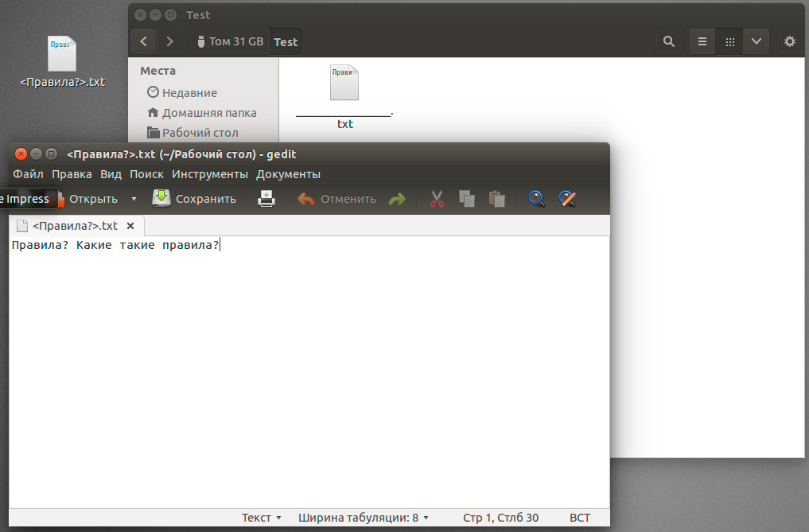Open the Документы menu
This screenshot has width=809, height=532.
point(289,174)
